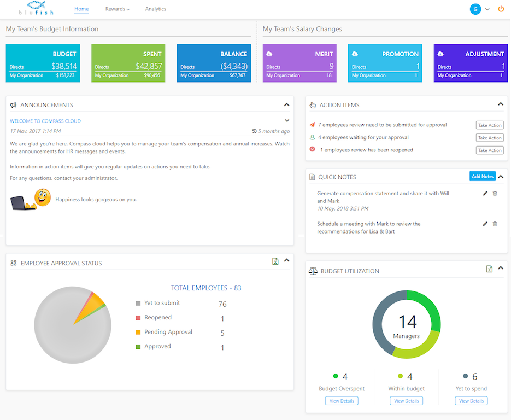Expand the Welcome to Compass Cloud announcement chevron

coord(287,120)
